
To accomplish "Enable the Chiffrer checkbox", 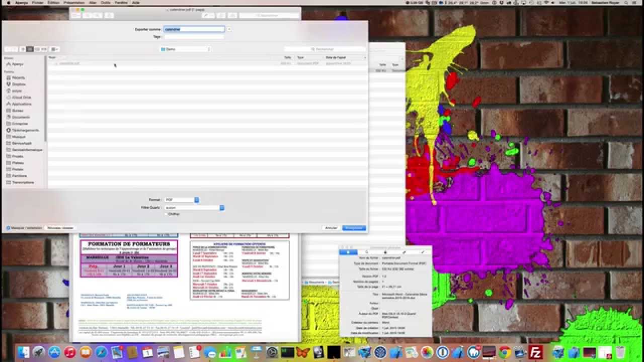I will pyautogui.click(x=166, y=214).
